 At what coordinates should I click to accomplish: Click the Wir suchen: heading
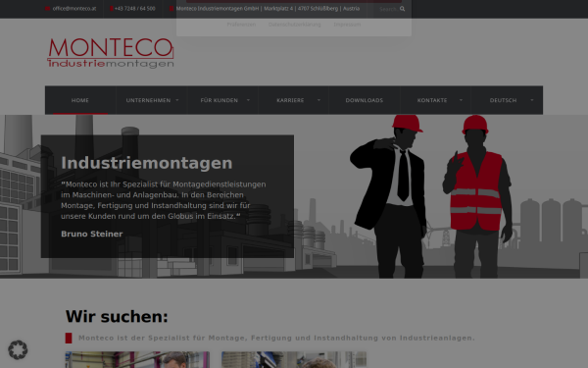[x=117, y=317]
